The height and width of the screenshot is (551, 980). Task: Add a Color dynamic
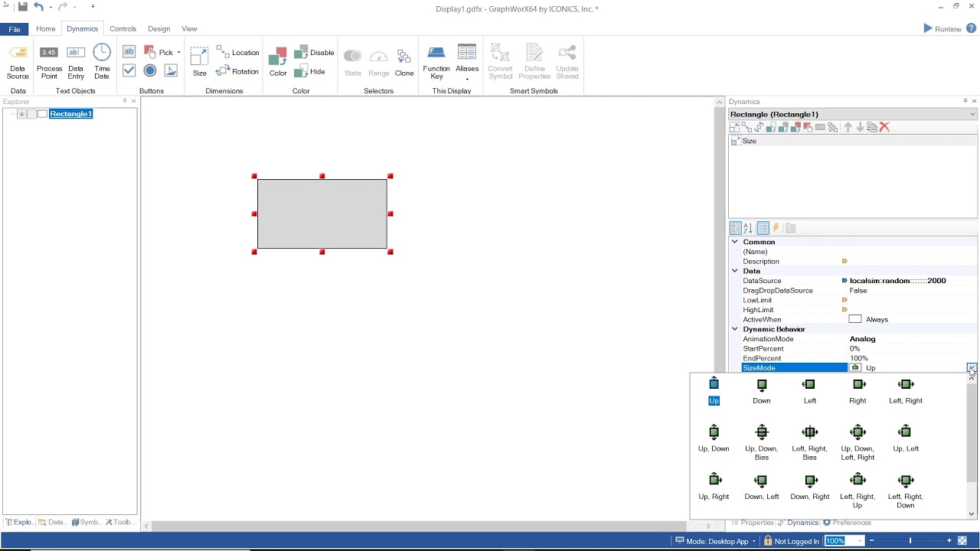pyautogui.click(x=278, y=62)
